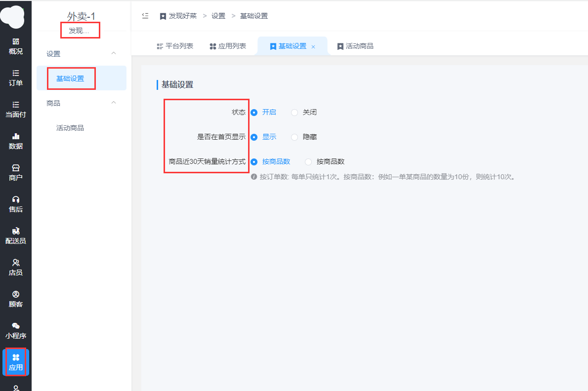Switch to the 活动商品 tab
The height and width of the screenshot is (391, 588).
pyautogui.click(x=355, y=46)
